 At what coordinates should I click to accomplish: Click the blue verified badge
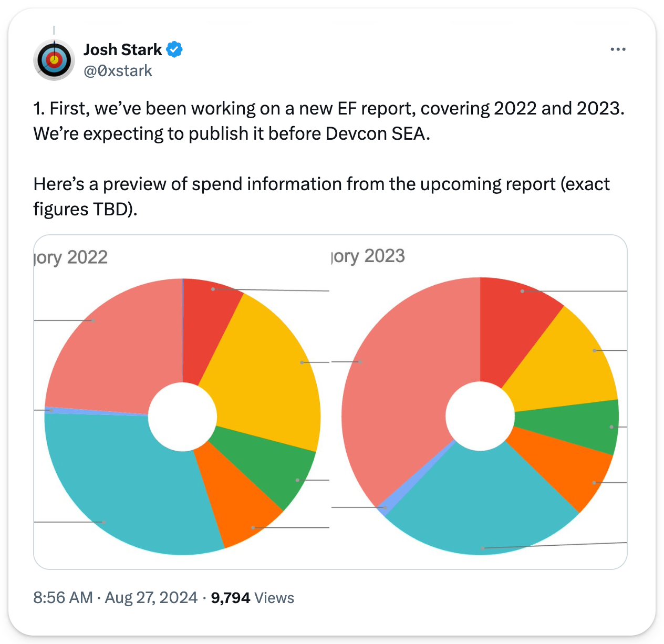174,49
